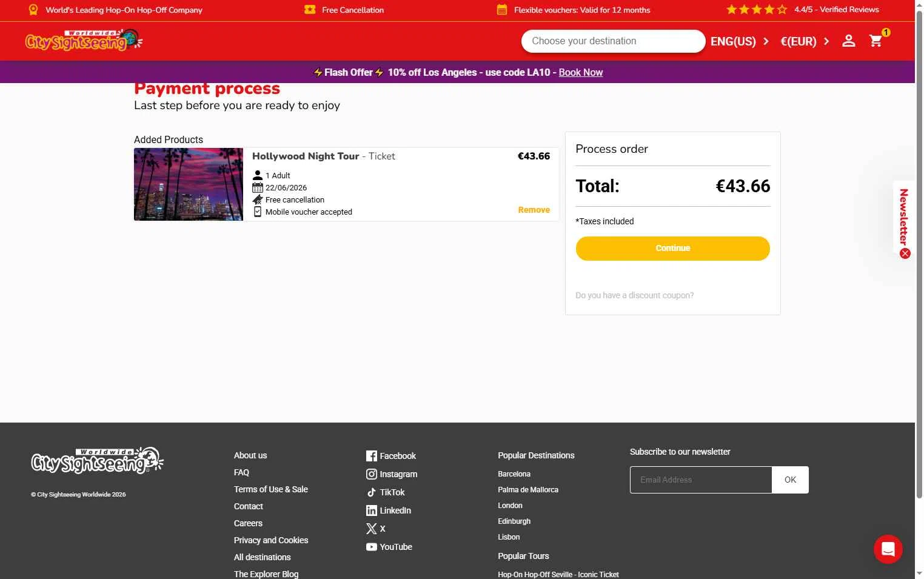The width and height of the screenshot is (924, 579).
Task: Click the Choose your destination search field
Action: [x=613, y=41]
